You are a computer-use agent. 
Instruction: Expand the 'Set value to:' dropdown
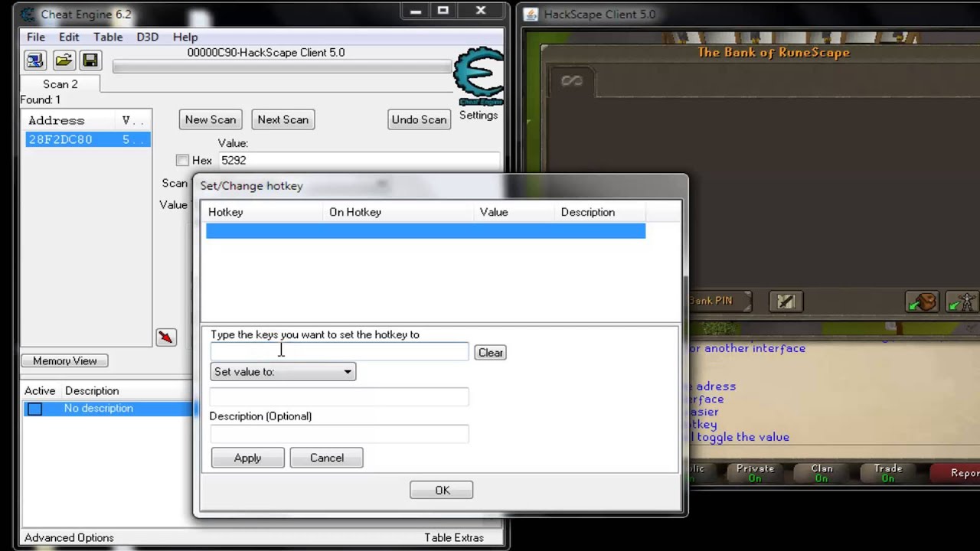point(283,372)
